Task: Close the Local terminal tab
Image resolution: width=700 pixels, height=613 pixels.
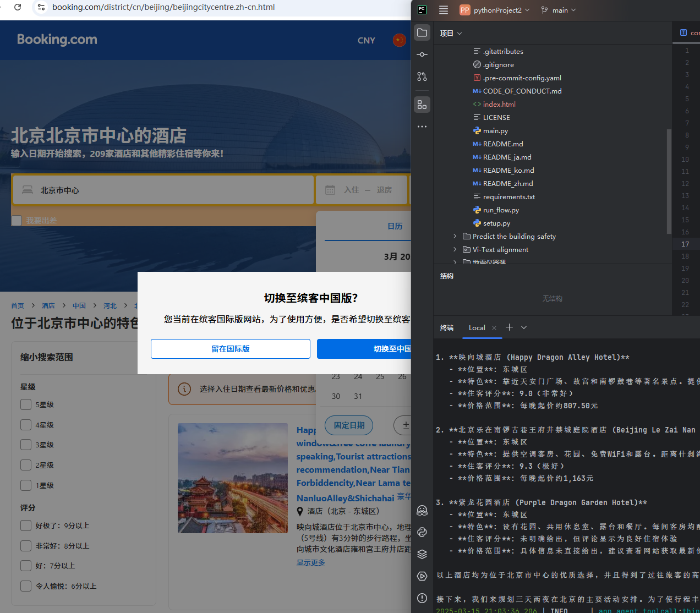Action: tap(494, 328)
